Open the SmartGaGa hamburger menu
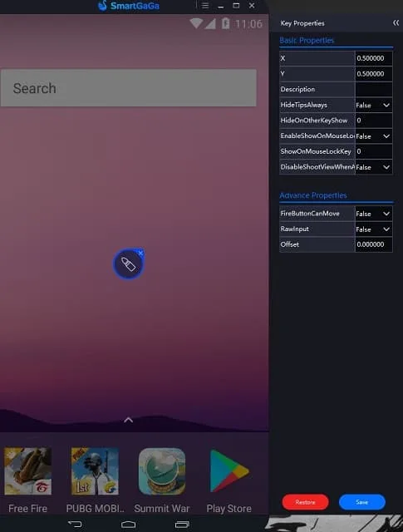This screenshot has height=532, width=403. point(205,6)
